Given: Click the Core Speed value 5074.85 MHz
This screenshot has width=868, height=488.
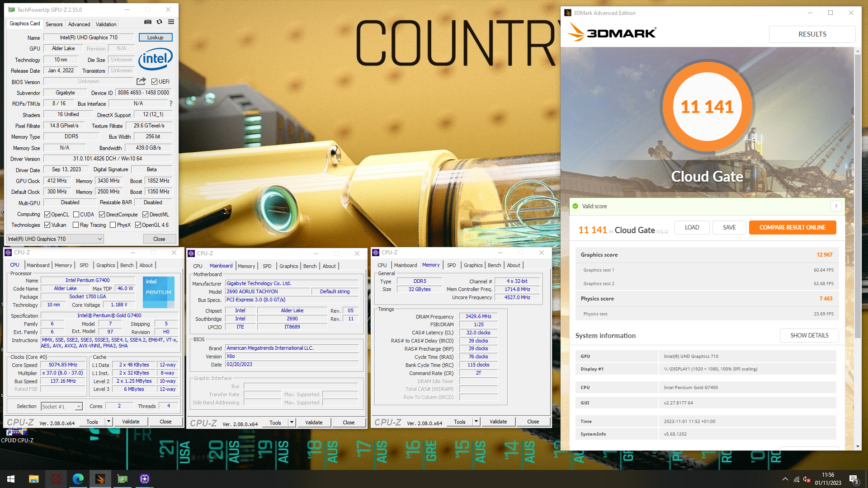Looking at the screenshot, I should 63,365.
